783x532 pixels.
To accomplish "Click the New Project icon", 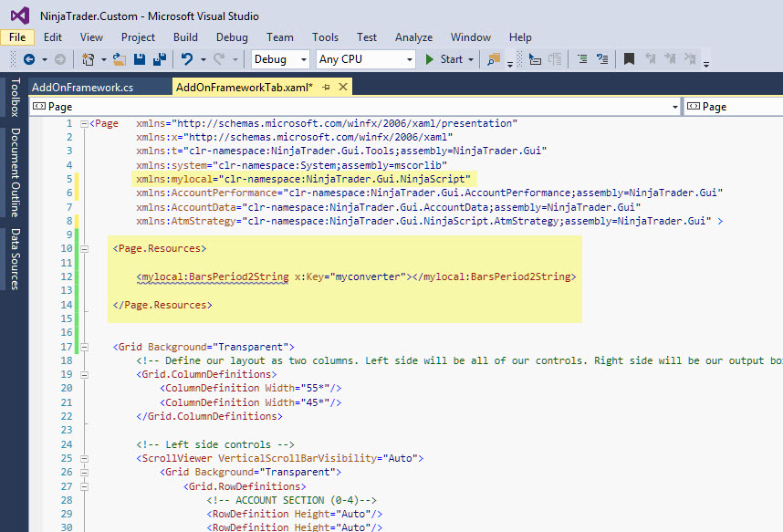I will 88,59.
